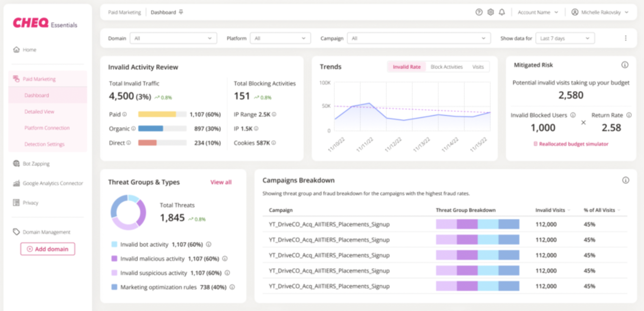
Task: Switch Trends chart to Block Activities
Action: click(x=446, y=67)
